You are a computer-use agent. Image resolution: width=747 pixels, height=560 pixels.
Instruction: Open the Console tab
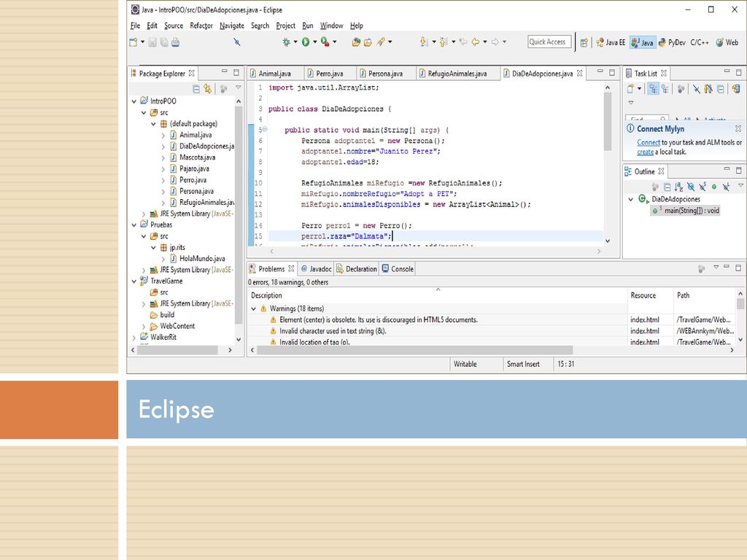point(398,269)
